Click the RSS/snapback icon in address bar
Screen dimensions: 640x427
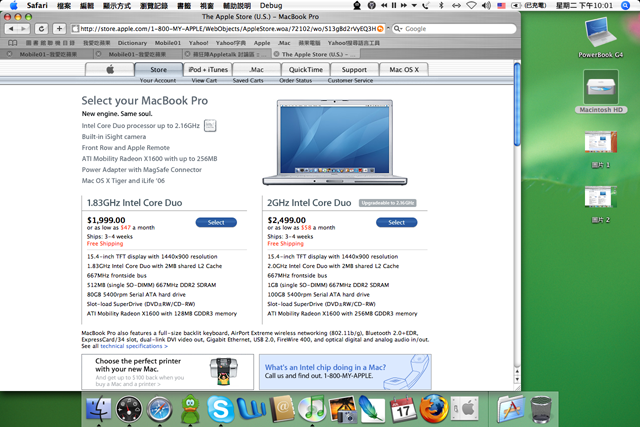(380, 29)
